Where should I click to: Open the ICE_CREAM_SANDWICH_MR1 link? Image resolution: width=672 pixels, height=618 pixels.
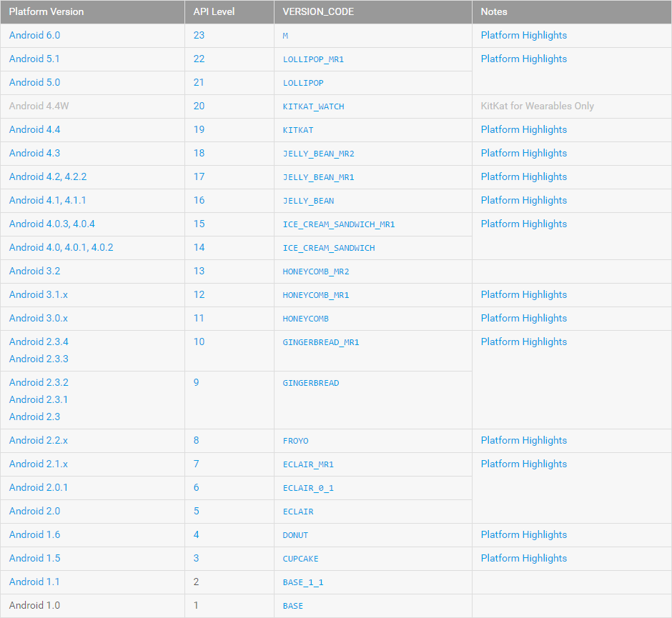click(339, 224)
